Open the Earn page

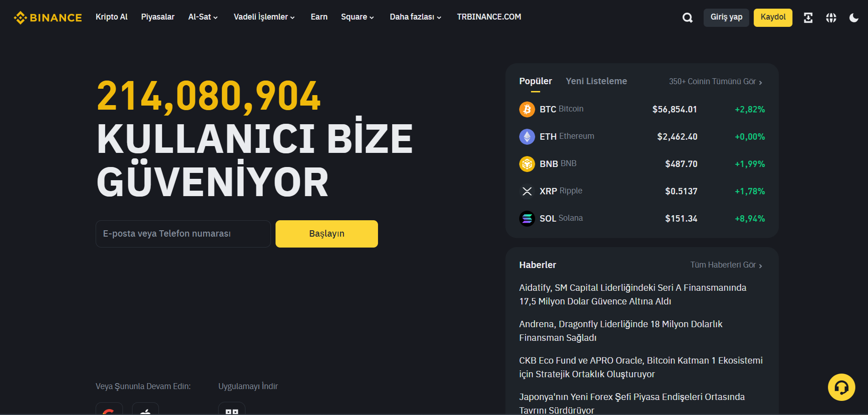coord(319,17)
